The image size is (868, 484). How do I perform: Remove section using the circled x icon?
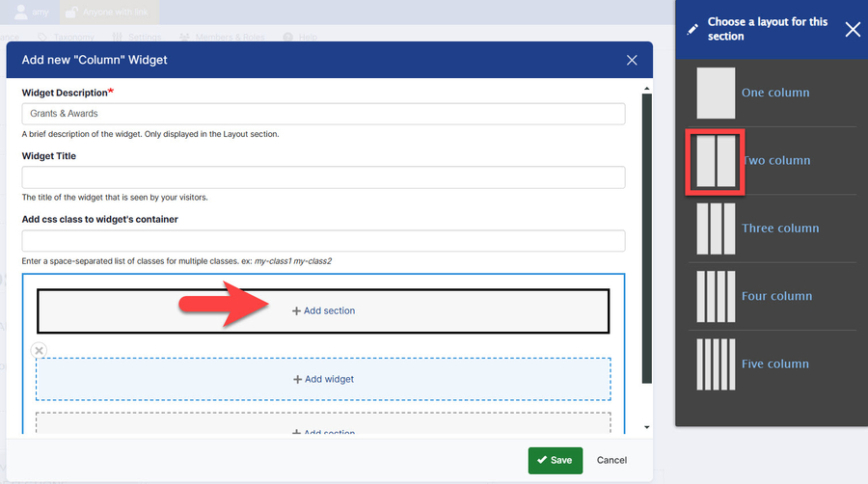tap(39, 351)
